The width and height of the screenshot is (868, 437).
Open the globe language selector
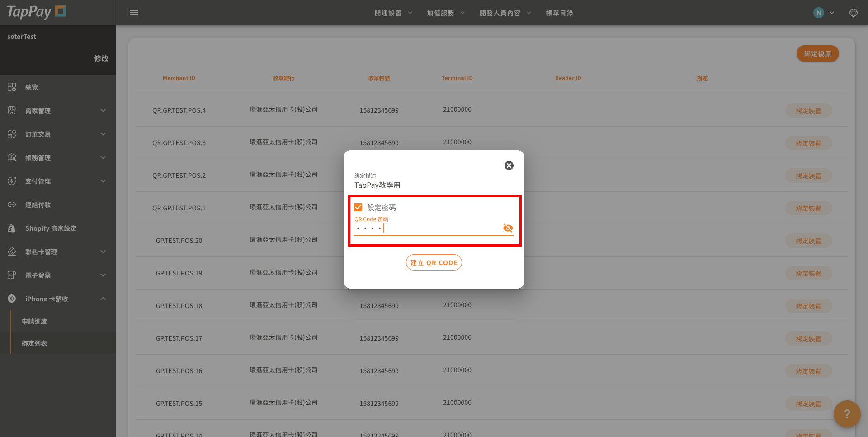[x=854, y=13]
